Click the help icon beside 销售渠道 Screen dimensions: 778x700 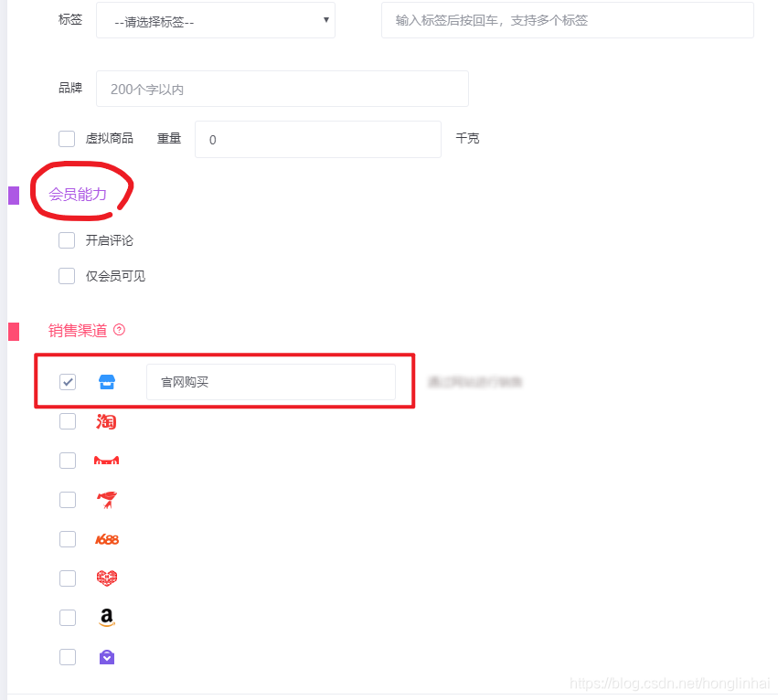coord(119,329)
